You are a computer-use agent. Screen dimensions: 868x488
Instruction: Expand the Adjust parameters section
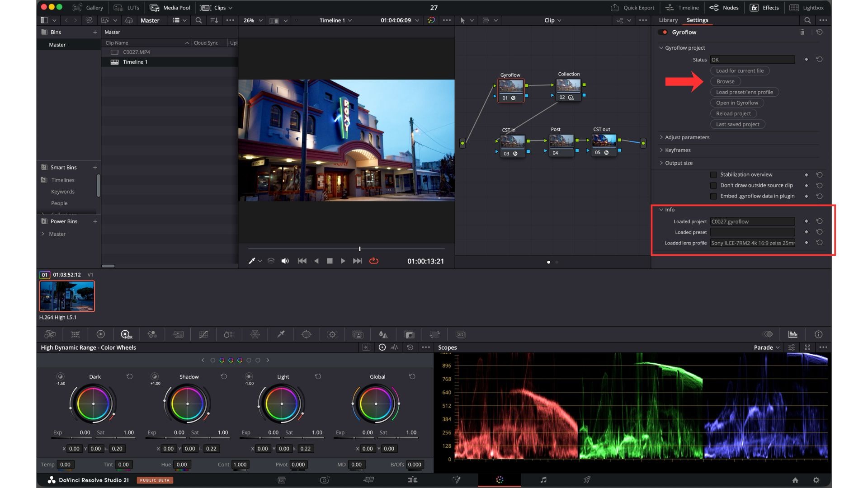[661, 137]
